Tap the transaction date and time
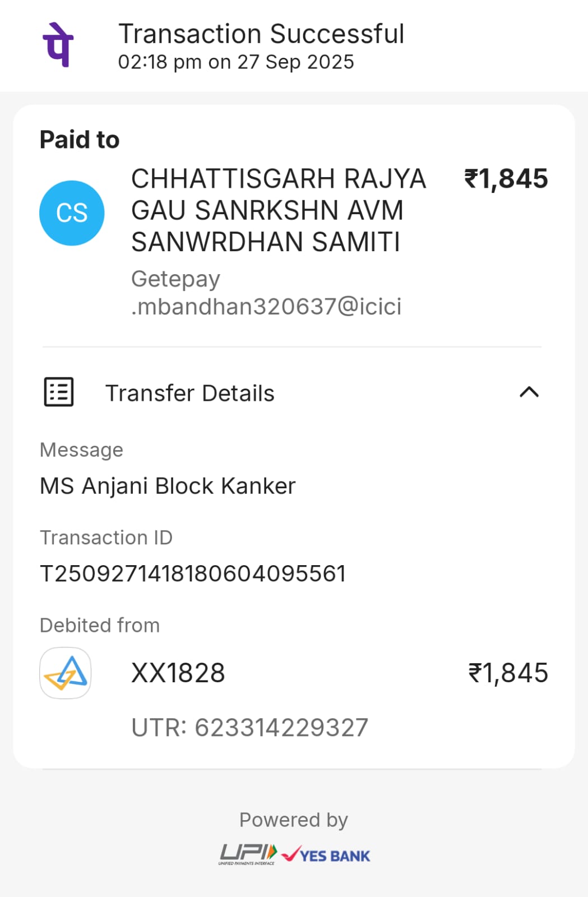588x897 pixels. [x=236, y=62]
